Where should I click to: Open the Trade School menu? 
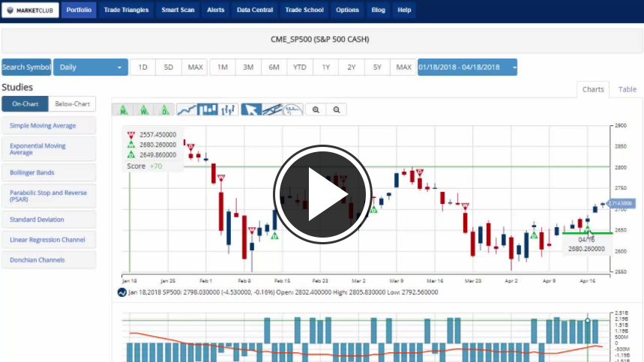pyautogui.click(x=304, y=10)
